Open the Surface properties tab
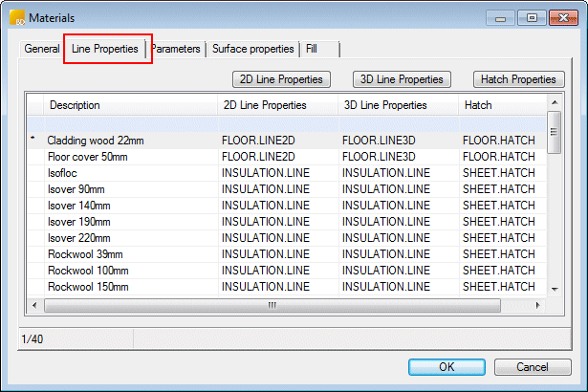588x392 pixels. pos(253,49)
